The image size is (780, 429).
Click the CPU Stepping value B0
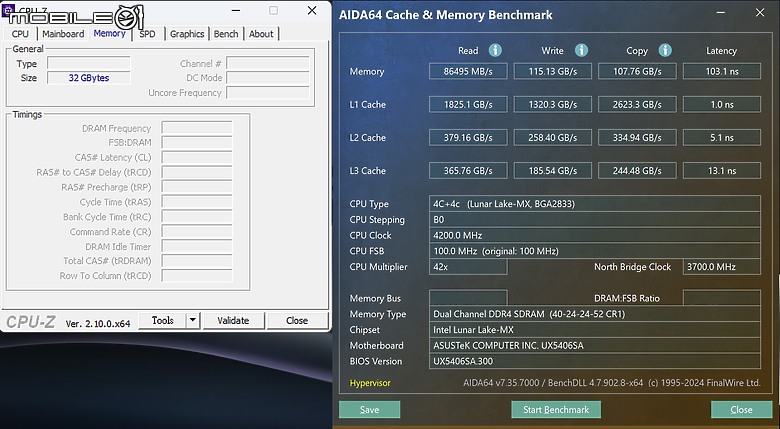click(595, 219)
